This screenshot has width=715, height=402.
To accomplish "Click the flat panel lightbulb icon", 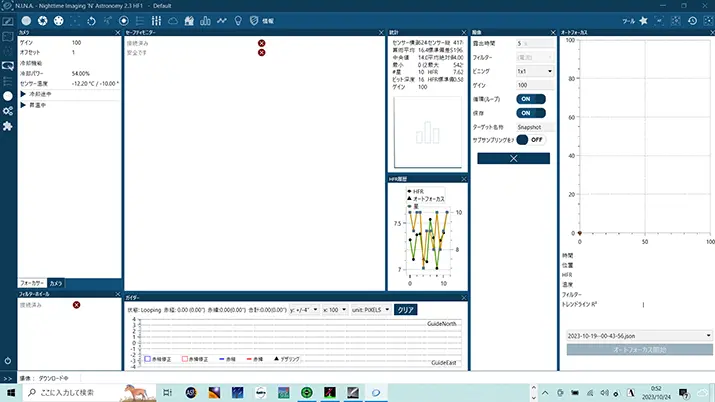I will tap(238, 21).
